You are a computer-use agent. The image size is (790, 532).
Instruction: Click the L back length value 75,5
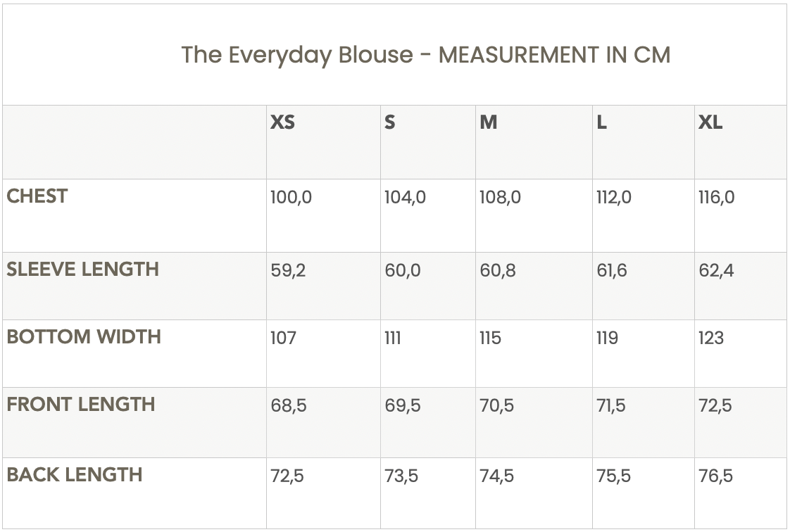tap(613, 476)
